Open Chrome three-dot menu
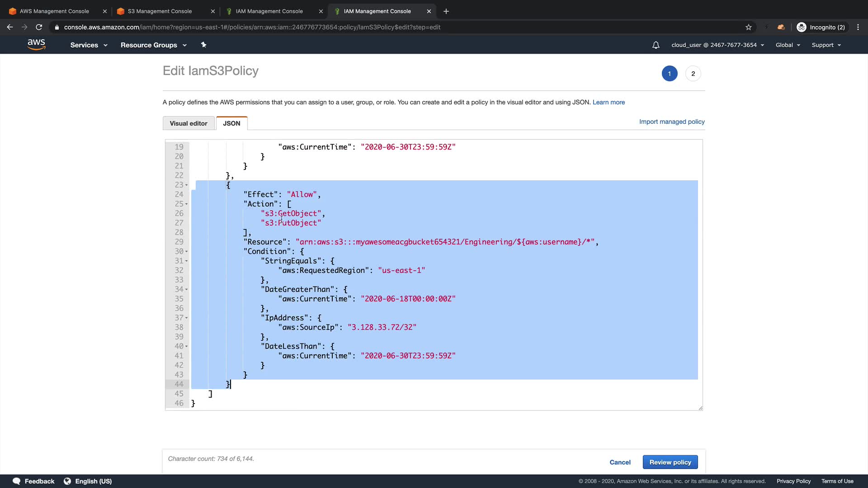The height and width of the screenshot is (488, 868). coord(858,27)
